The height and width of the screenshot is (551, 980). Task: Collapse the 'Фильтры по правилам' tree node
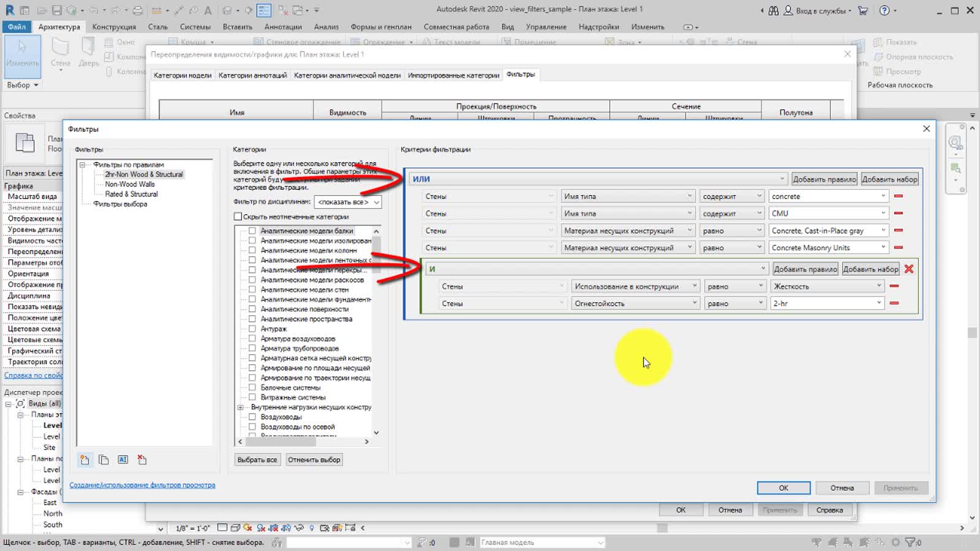[x=82, y=165]
